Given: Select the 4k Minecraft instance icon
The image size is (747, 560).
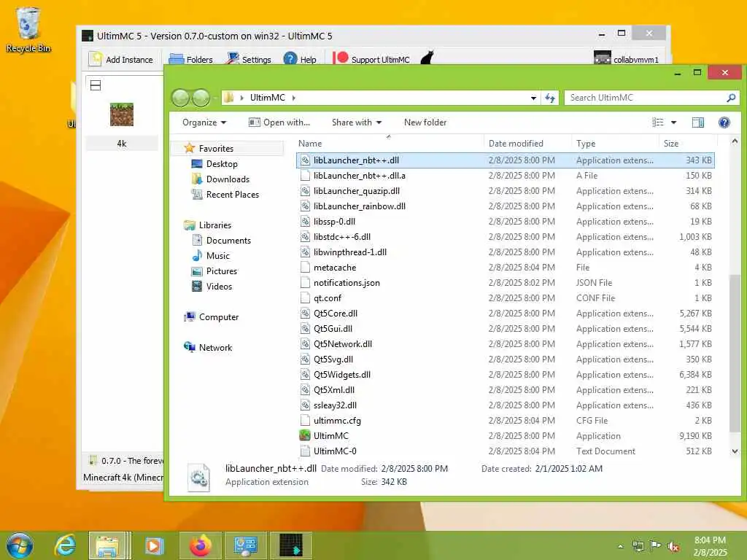Looking at the screenshot, I should [122, 114].
